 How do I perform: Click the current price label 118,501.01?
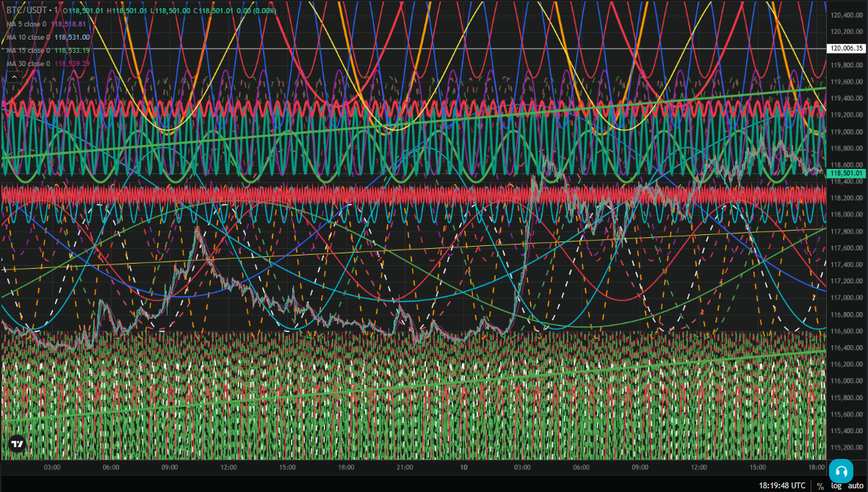(846, 173)
